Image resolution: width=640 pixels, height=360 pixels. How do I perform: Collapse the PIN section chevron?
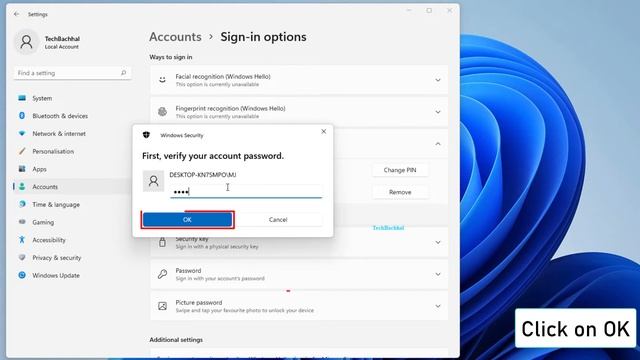tap(438, 144)
